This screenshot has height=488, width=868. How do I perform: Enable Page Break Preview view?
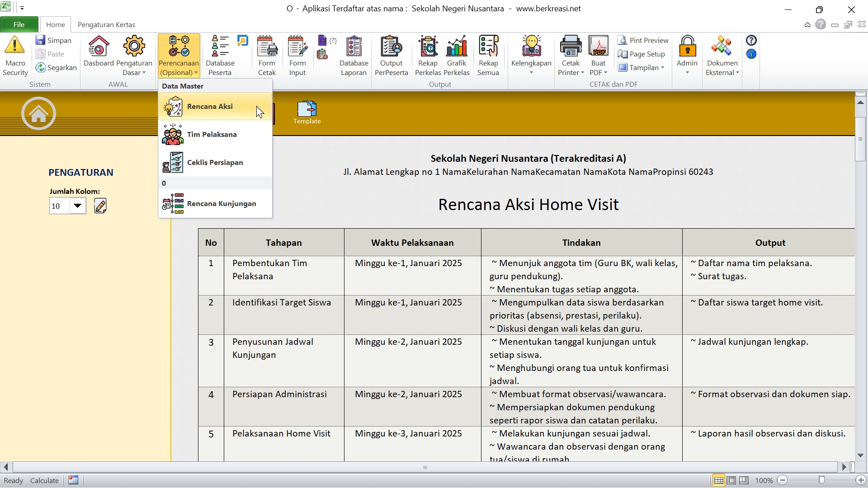pyautogui.click(x=744, y=480)
